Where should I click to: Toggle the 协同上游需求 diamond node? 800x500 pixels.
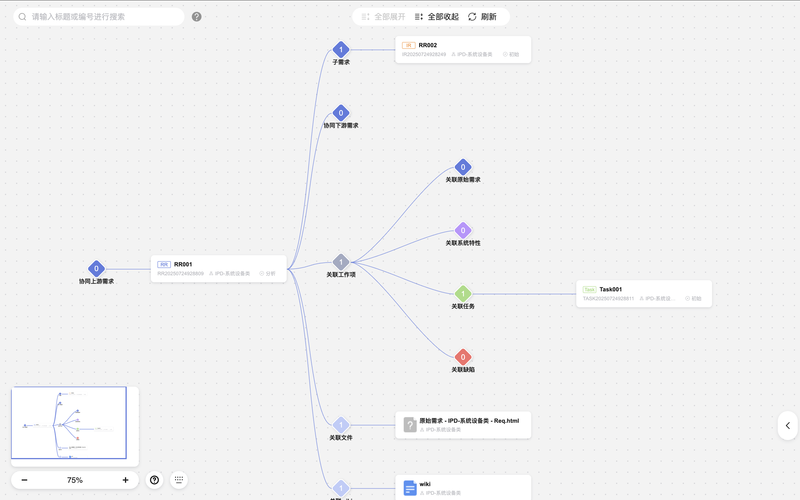click(96, 268)
